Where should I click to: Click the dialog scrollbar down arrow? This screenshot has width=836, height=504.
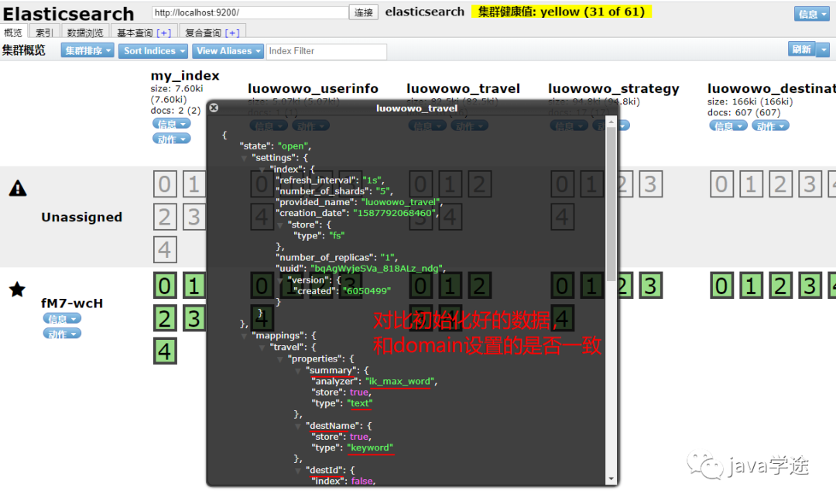(x=611, y=479)
